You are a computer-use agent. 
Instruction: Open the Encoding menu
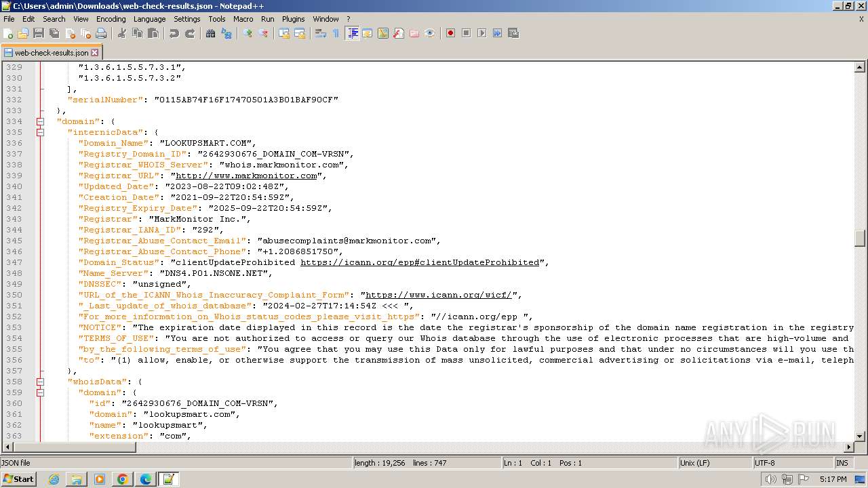[111, 19]
